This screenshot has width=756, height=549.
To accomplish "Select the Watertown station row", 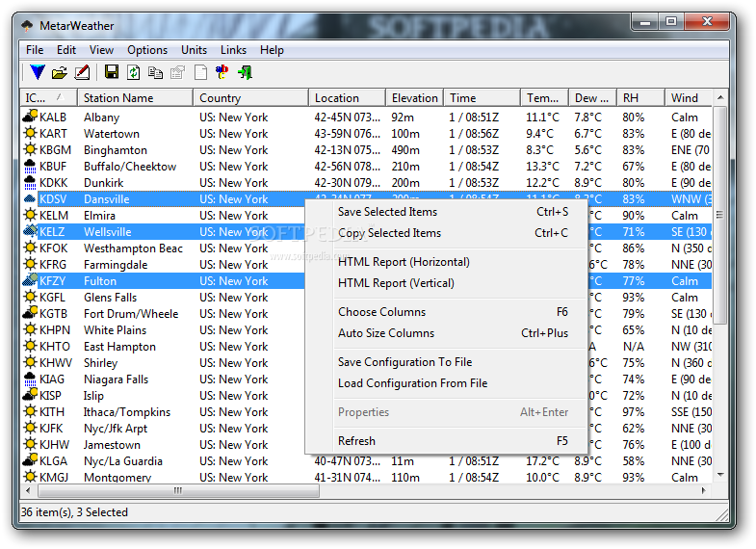I will 366,134.
